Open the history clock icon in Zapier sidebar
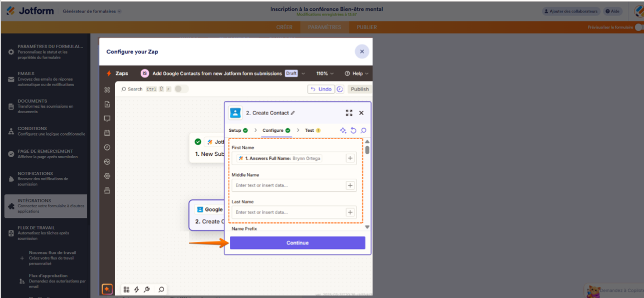The width and height of the screenshot is (644, 298). pyautogui.click(x=107, y=147)
